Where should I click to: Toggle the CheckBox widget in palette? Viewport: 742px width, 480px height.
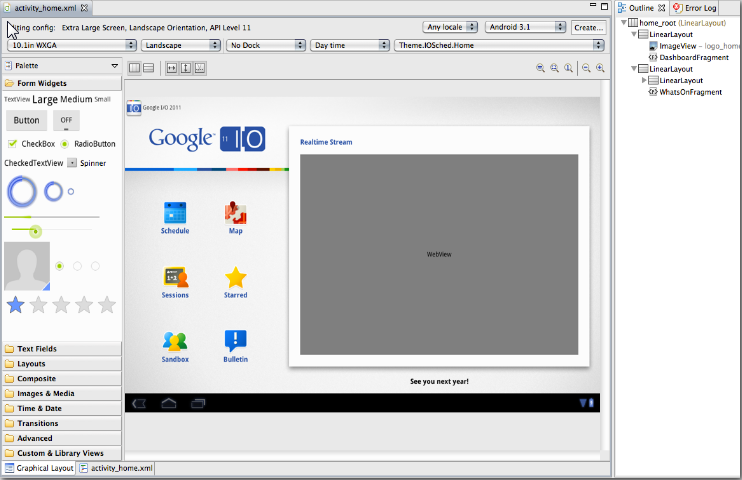point(31,143)
